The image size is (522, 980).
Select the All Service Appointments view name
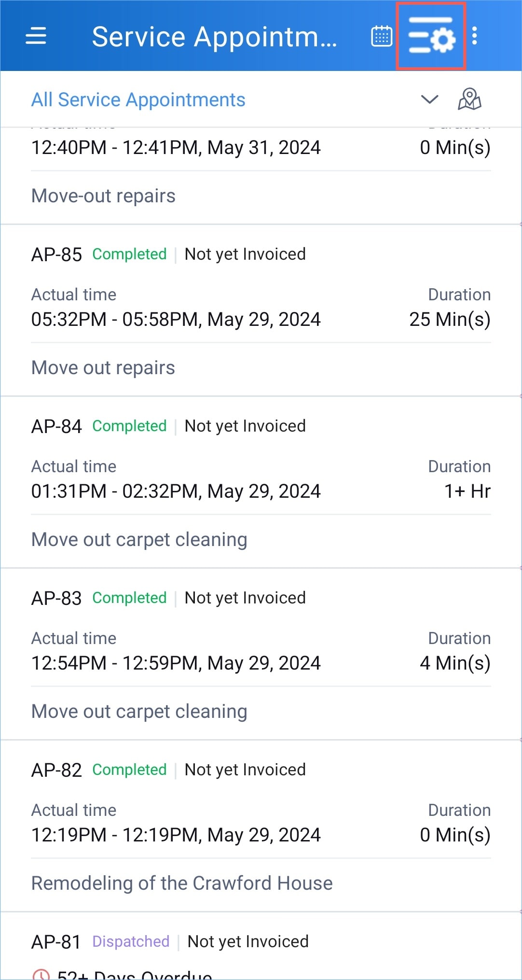pos(138,99)
